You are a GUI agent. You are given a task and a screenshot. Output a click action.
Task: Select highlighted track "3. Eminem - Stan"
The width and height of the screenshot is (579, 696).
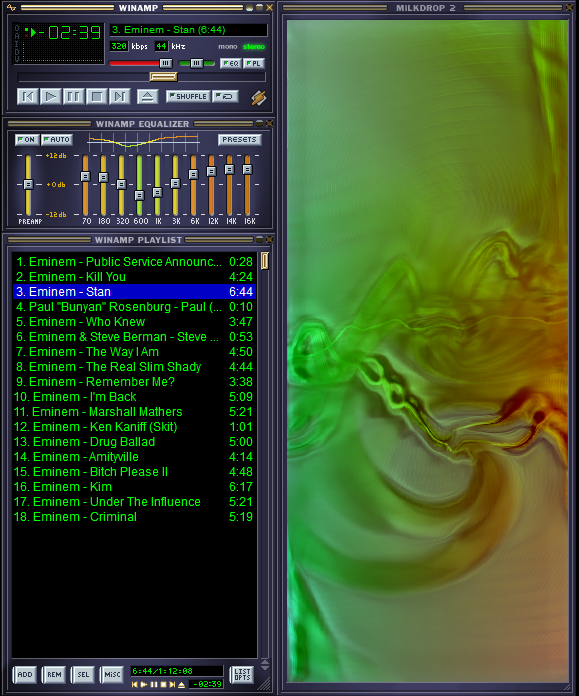click(134, 292)
